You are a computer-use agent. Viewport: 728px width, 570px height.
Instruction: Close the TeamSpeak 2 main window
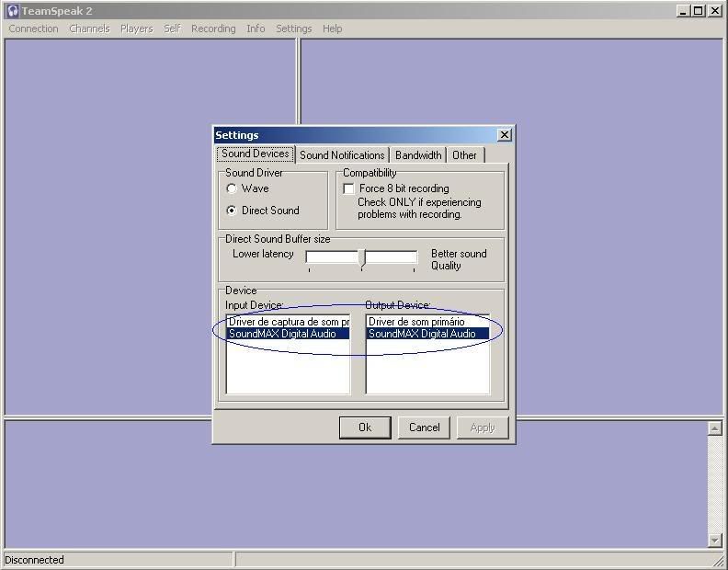715,11
